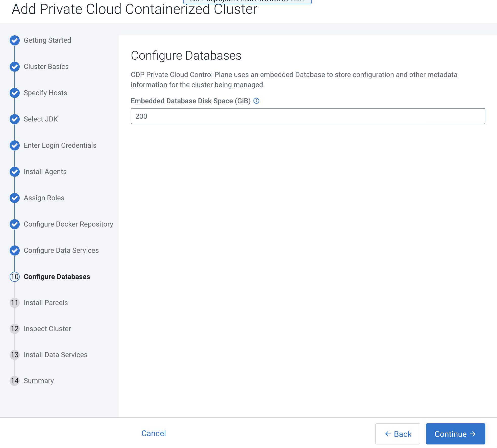Click the Specify Hosts checkmark icon

tap(15, 93)
